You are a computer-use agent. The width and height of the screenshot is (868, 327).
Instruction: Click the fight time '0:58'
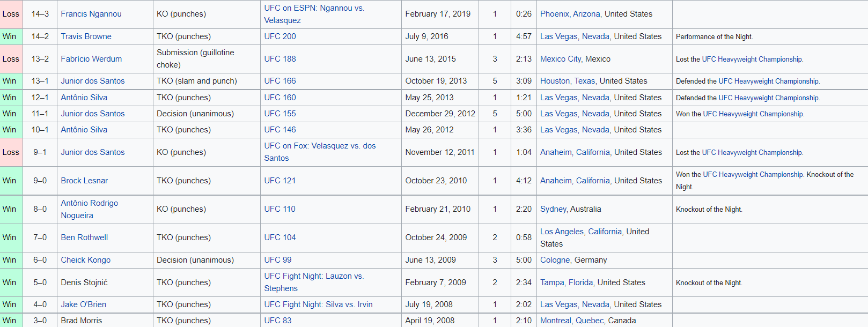point(524,237)
